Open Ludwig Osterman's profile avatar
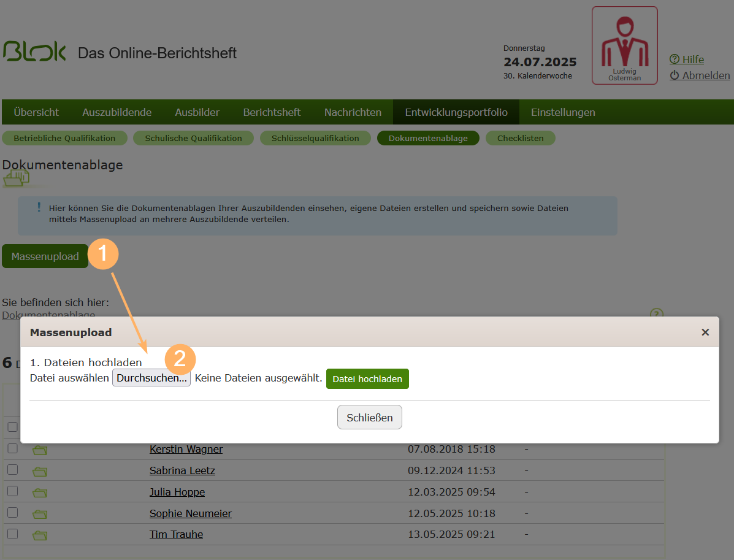This screenshot has height=560, width=734. (624, 45)
